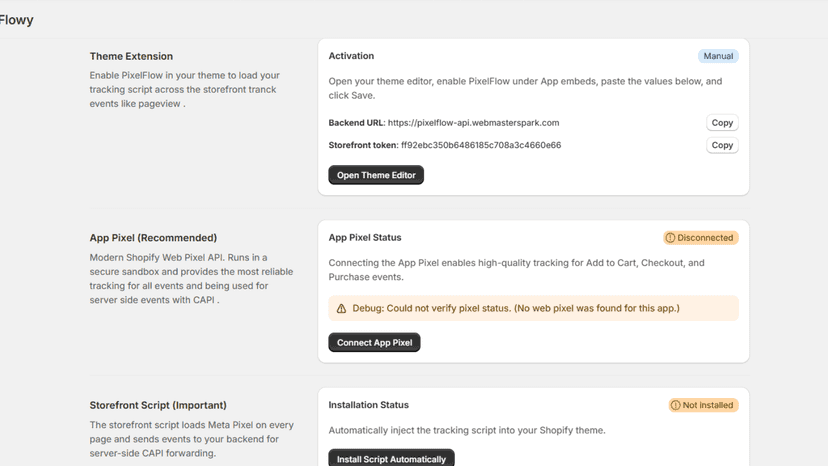Click the Storefront token: label
Viewport: 828px width, 466px height.
click(363, 145)
